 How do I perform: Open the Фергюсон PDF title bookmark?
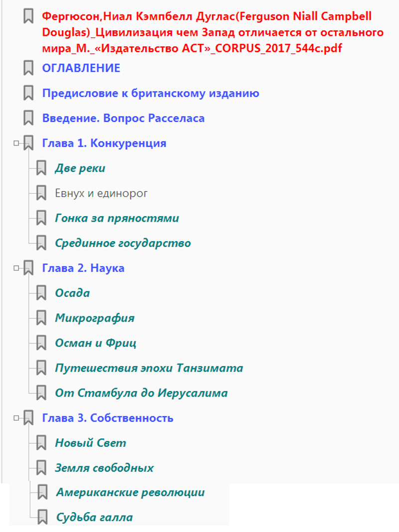coord(206,32)
